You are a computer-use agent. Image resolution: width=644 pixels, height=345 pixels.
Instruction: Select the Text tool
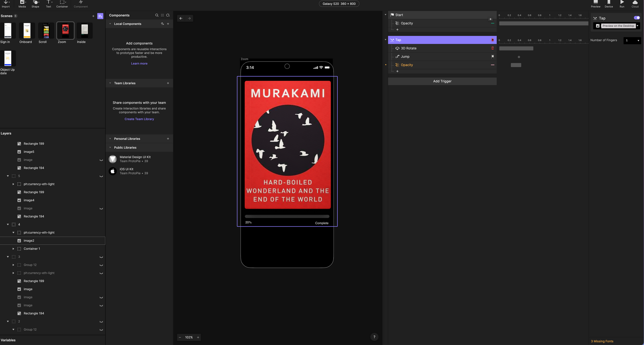tap(49, 4)
